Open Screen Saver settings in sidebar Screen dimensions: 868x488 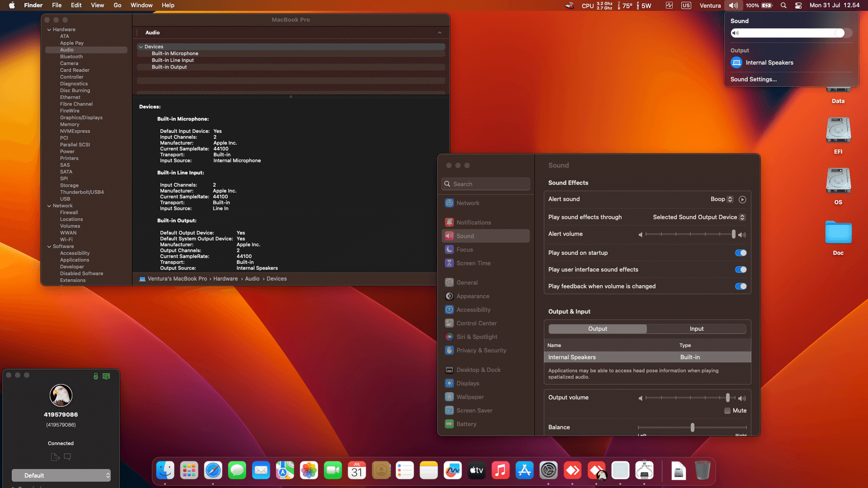[486, 410]
